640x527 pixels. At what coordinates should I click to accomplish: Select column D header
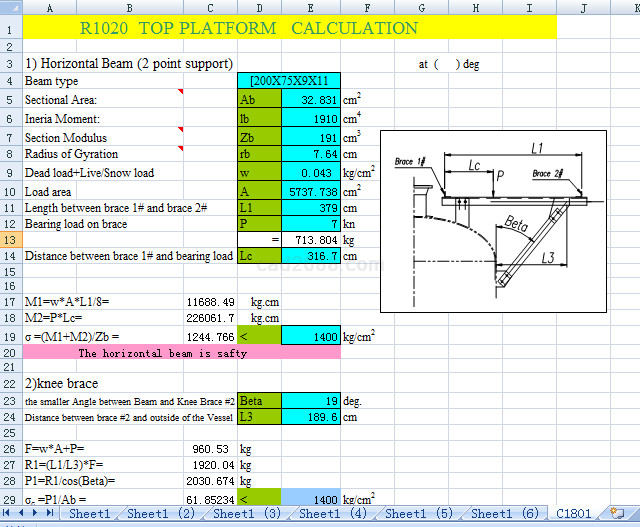point(259,7)
